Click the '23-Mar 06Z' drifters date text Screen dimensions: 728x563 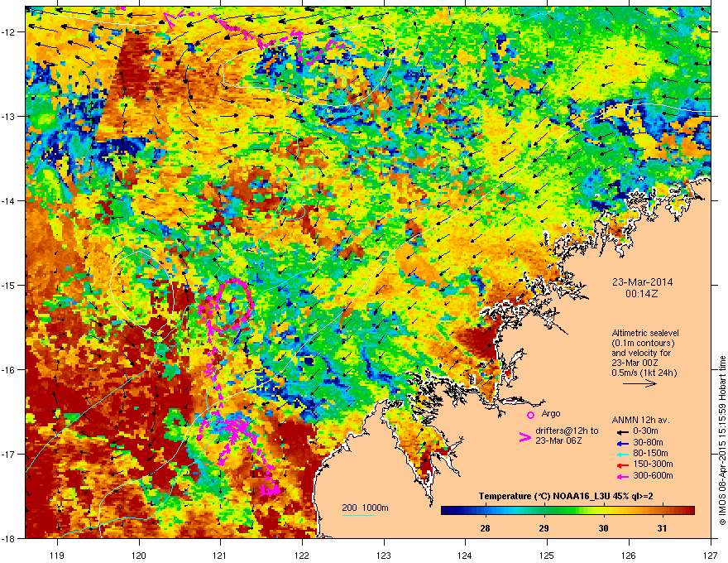click(558, 440)
